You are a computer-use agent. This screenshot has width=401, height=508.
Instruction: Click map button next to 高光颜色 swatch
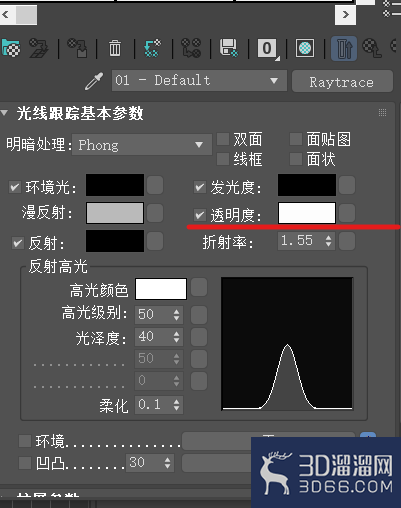tap(199, 288)
